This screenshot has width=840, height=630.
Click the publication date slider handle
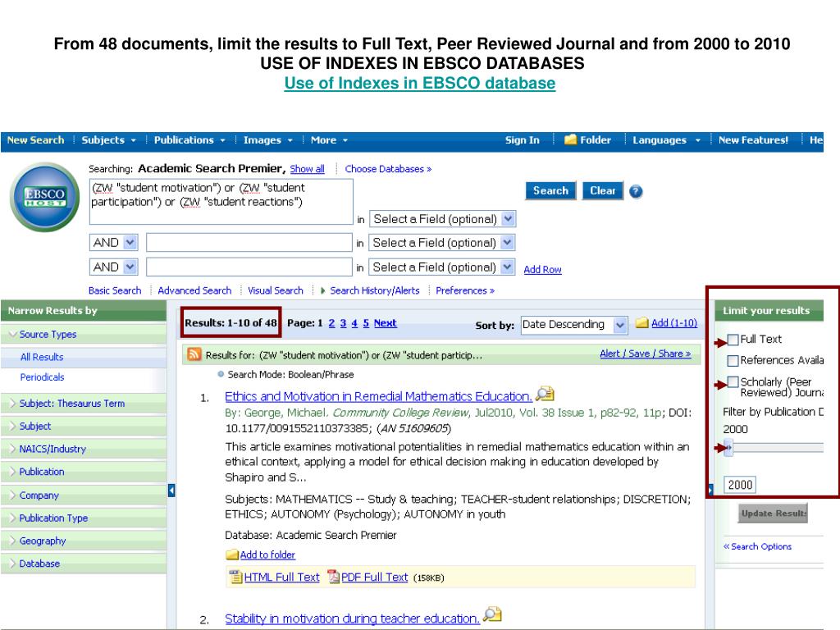tap(728, 447)
